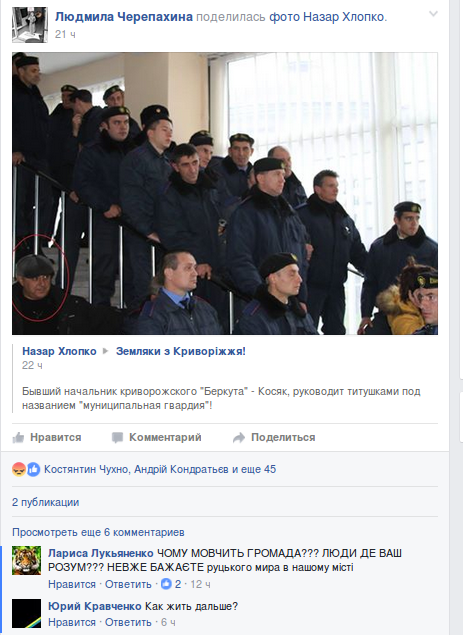The image size is (463, 635).
Task: Open the Земляки з Криворіжжя! group
Action: (181, 351)
